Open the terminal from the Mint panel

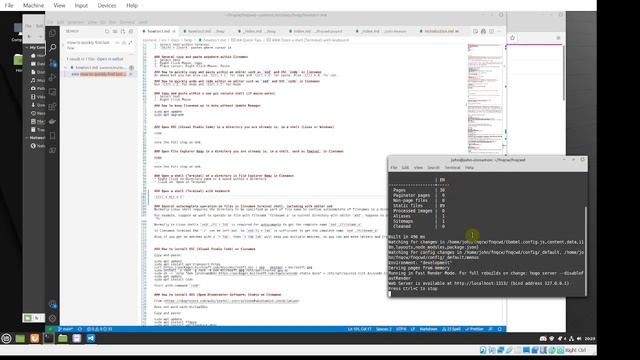coord(49,338)
